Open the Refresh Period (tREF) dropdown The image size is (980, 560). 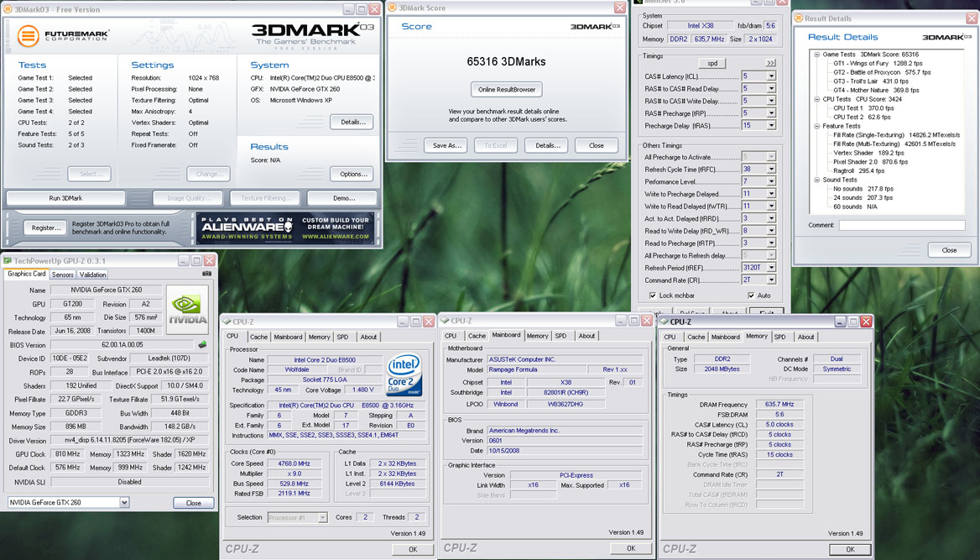pyautogui.click(x=771, y=268)
